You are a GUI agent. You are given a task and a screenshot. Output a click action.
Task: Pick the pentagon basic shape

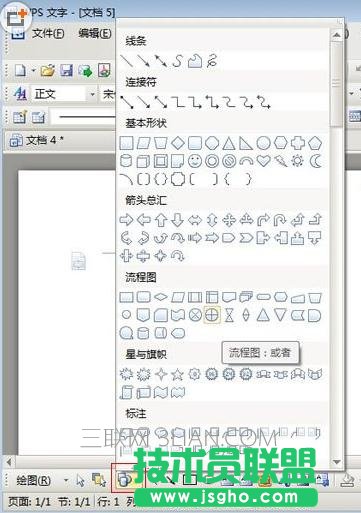click(315, 143)
